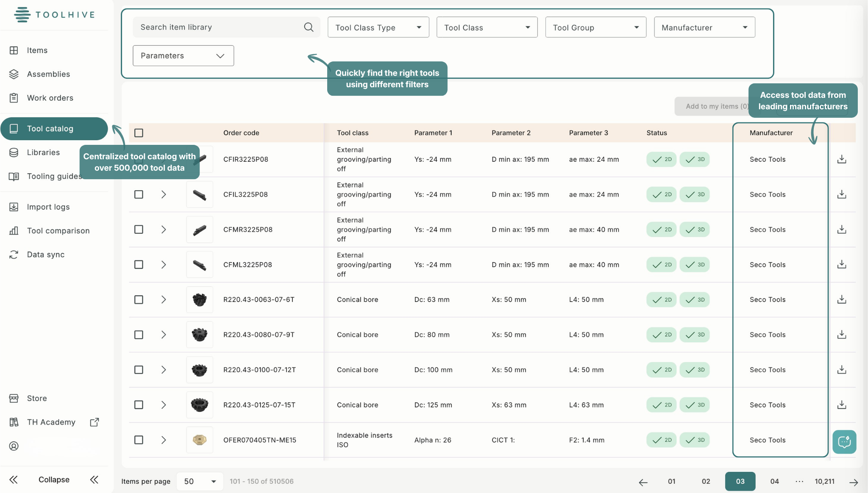Download the R220.43-0063-07-6T tool data
The width and height of the screenshot is (868, 493).
point(842,299)
